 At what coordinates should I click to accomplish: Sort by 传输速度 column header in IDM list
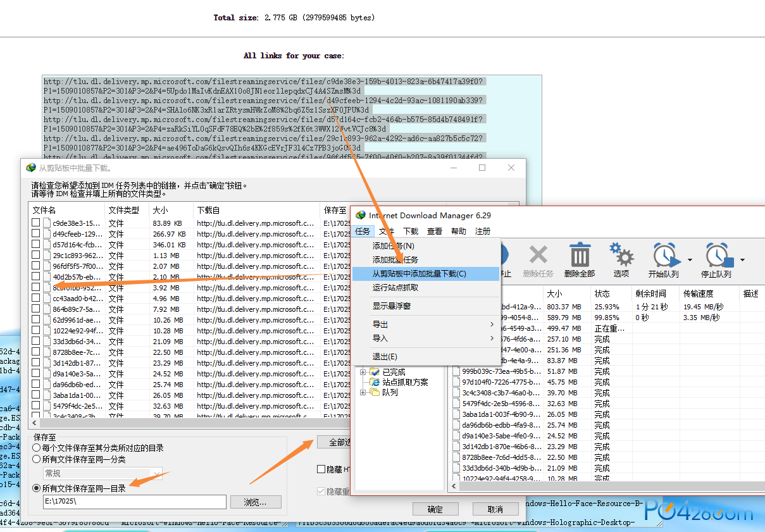pyautogui.click(x=710, y=294)
